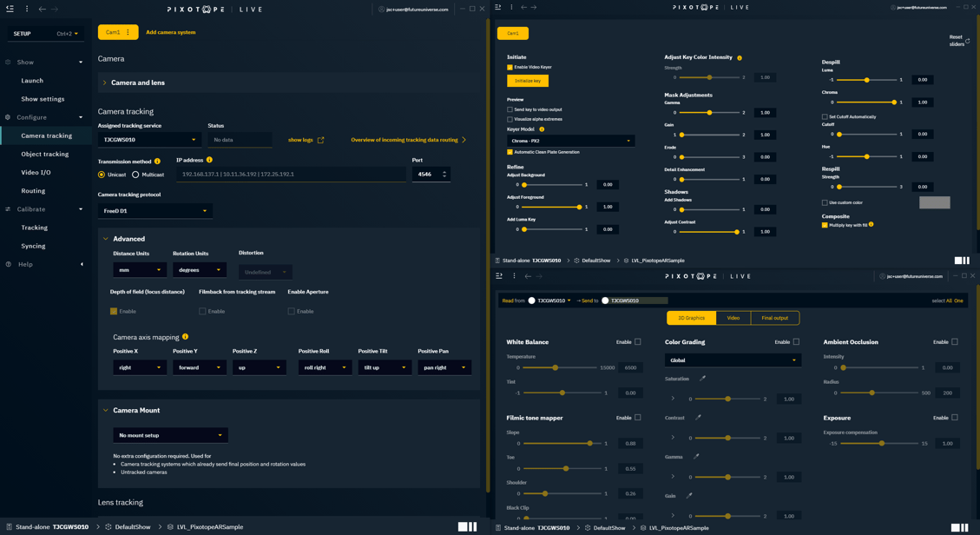Image resolution: width=980 pixels, height=535 pixels.
Task: Click the IP address info icon
Action: 209,160
